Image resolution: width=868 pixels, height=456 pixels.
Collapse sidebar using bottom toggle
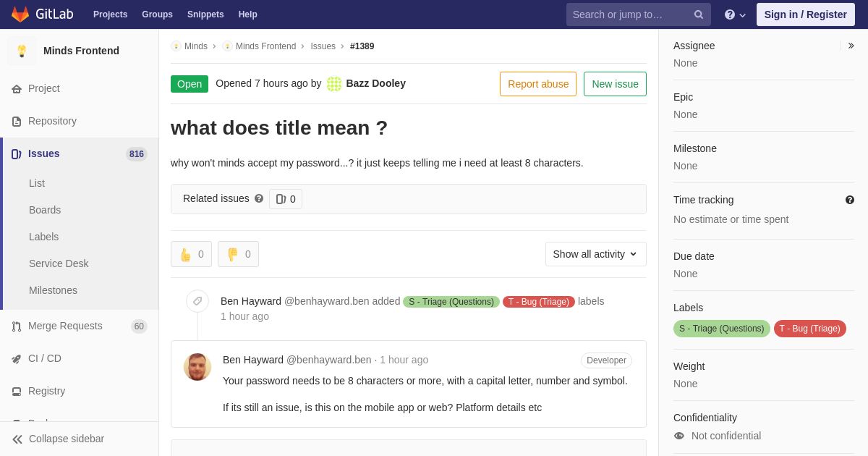[x=59, y=439]
